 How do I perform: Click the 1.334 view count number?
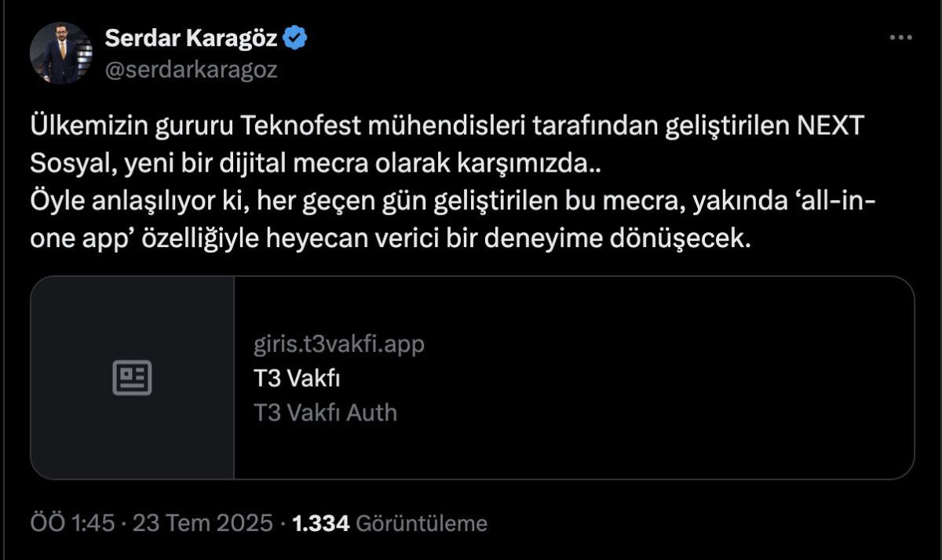click(x=320, y=523)
